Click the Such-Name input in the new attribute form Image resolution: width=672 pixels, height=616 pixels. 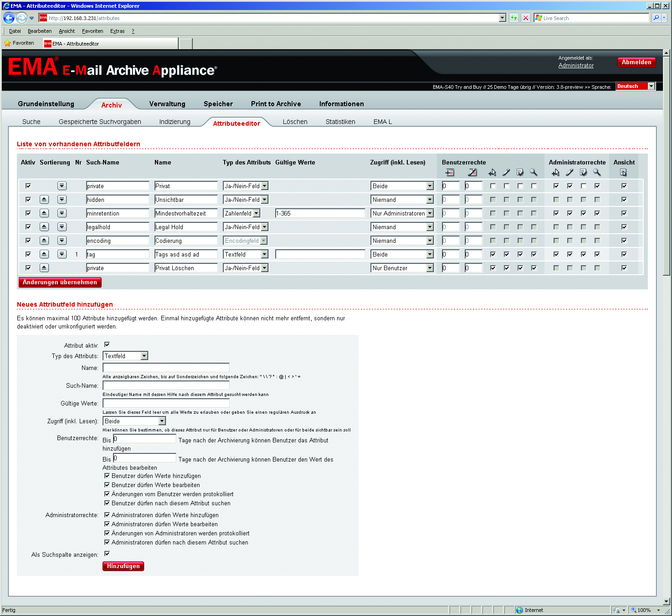click(x=166, y=385)
